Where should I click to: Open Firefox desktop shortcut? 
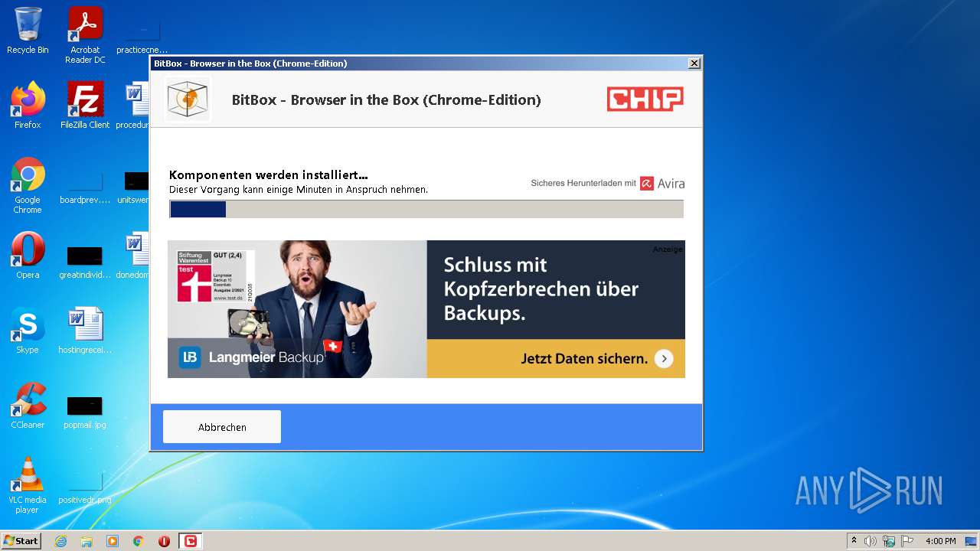[28, 106]
